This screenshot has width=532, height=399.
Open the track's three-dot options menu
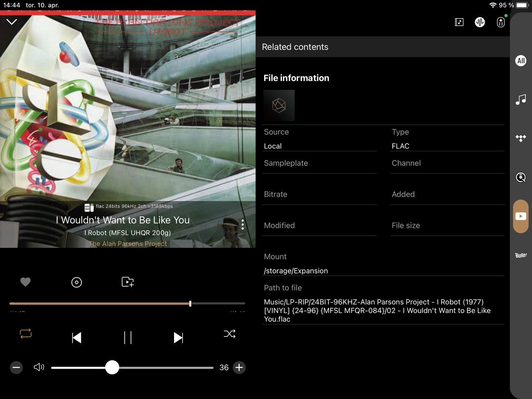pos(242,225)
